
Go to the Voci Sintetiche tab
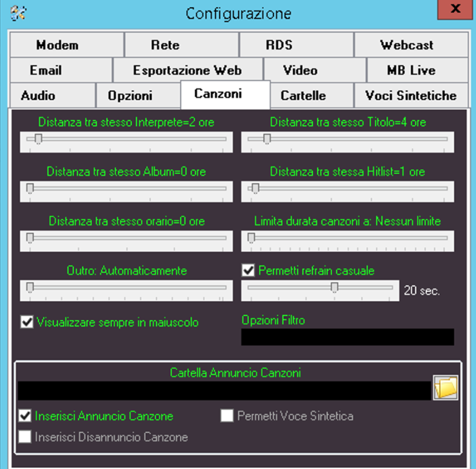[410, 96]
